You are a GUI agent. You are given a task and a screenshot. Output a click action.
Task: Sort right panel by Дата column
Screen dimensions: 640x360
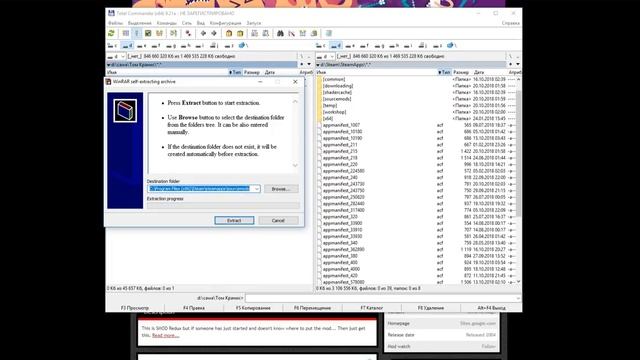pyautogui.click(x=479, y=72)
